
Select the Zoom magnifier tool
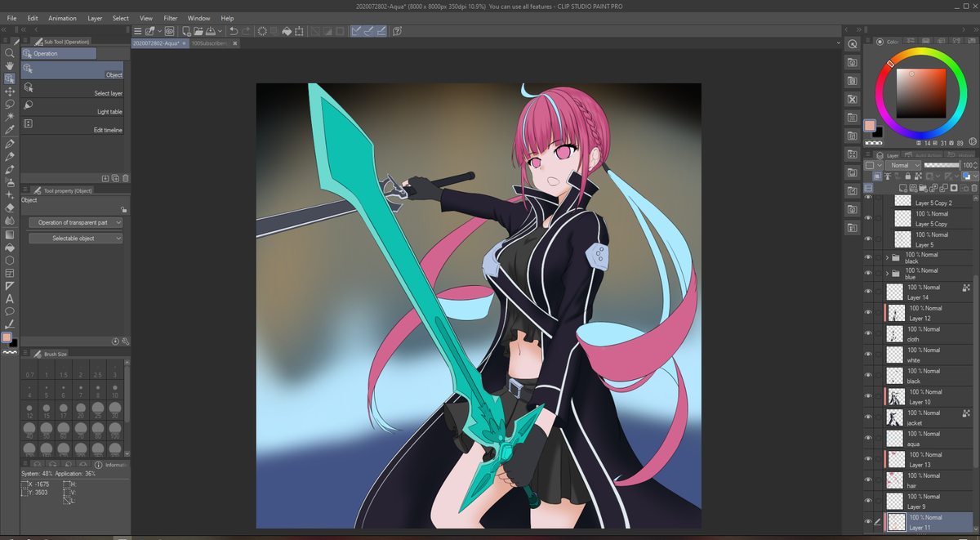10,52
